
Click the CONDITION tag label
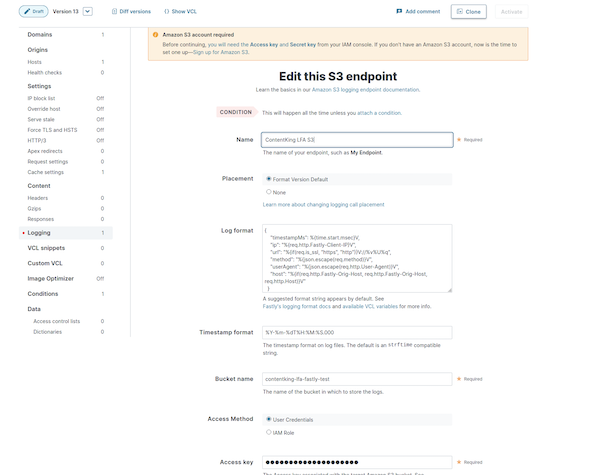[236, 112]
